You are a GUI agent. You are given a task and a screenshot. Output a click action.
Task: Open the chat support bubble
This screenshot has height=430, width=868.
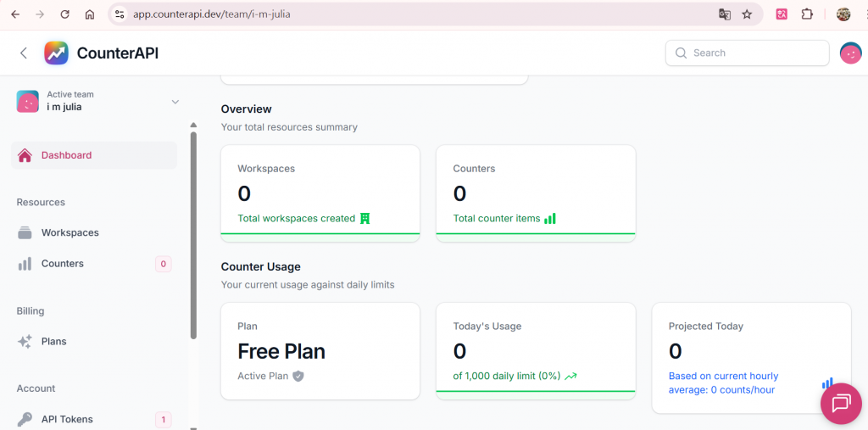(x=841, y=404)
